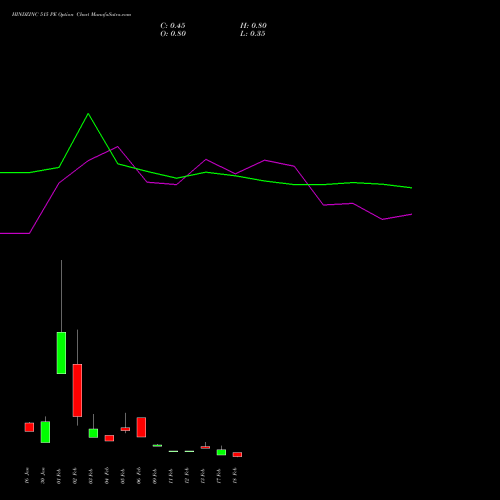Select the red candle above 04 Feb
The image size is (500, 500).
click(109, 438)
